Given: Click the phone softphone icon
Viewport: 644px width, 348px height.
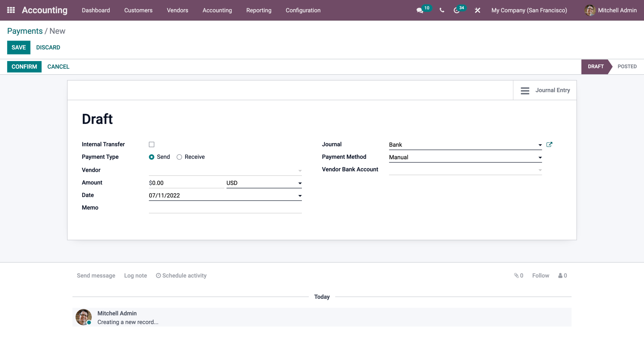Looking at the screenshot, I should coord(441,10).
